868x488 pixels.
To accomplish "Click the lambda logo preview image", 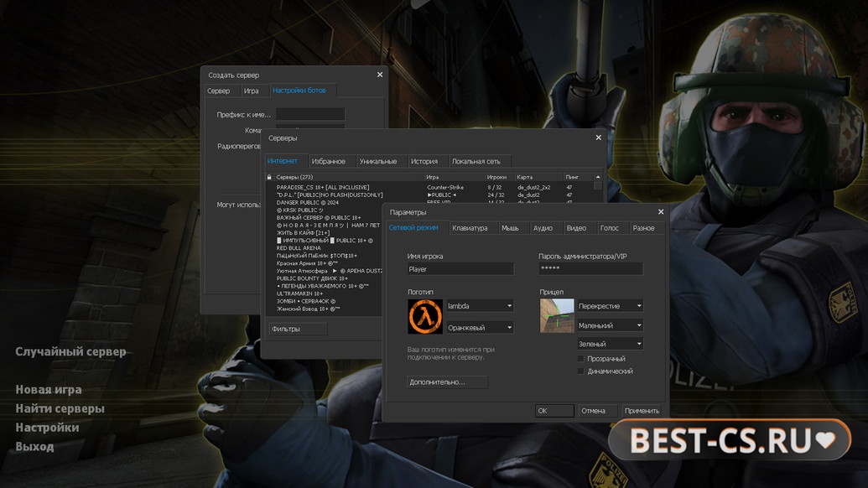I will 425,316.
